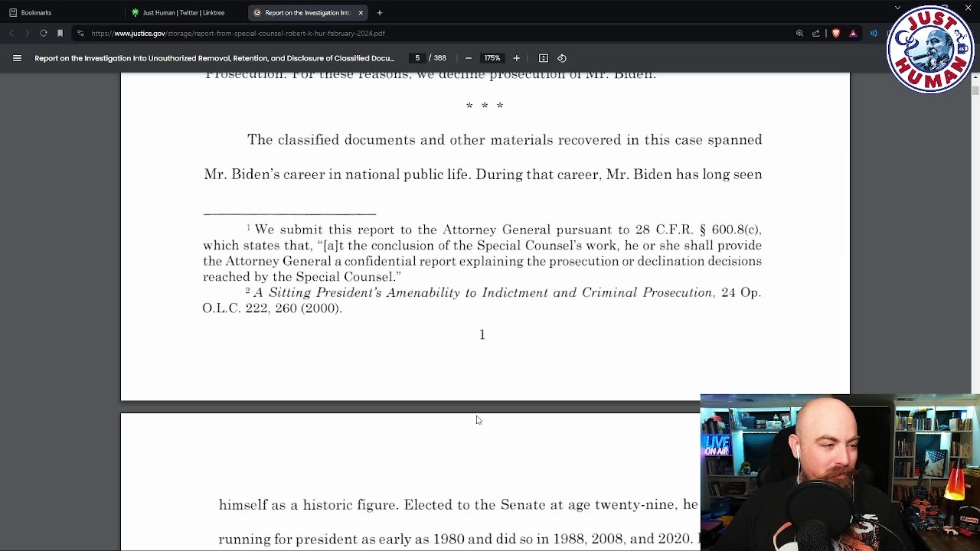980x551 pixels.
Task: Bookmark this page with the bookmark icon
Action: (x=60, y=33)
